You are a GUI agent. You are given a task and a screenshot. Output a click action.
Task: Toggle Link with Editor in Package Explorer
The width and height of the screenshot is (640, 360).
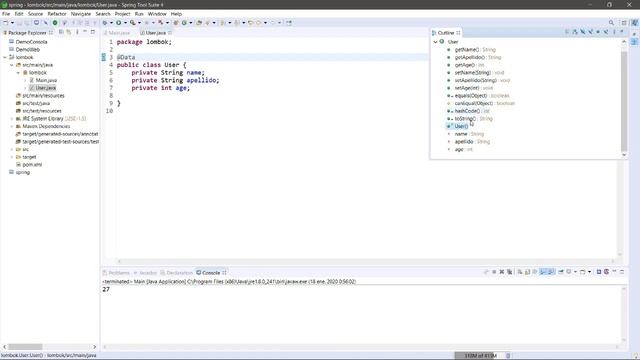[x=69, y=32]
